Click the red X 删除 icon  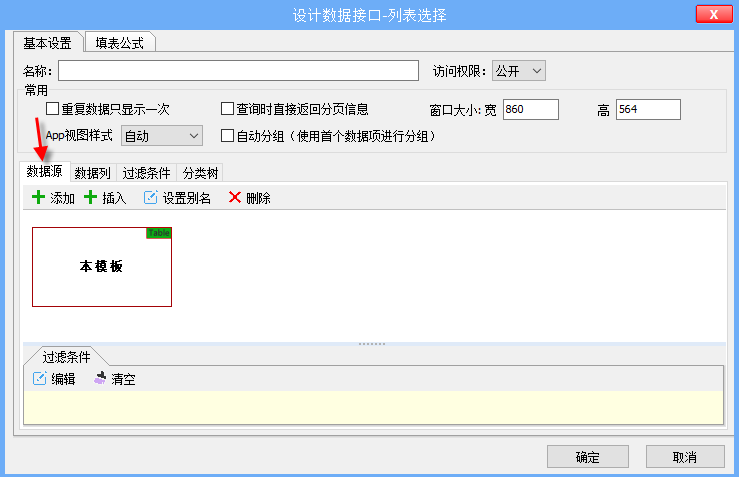235,197
